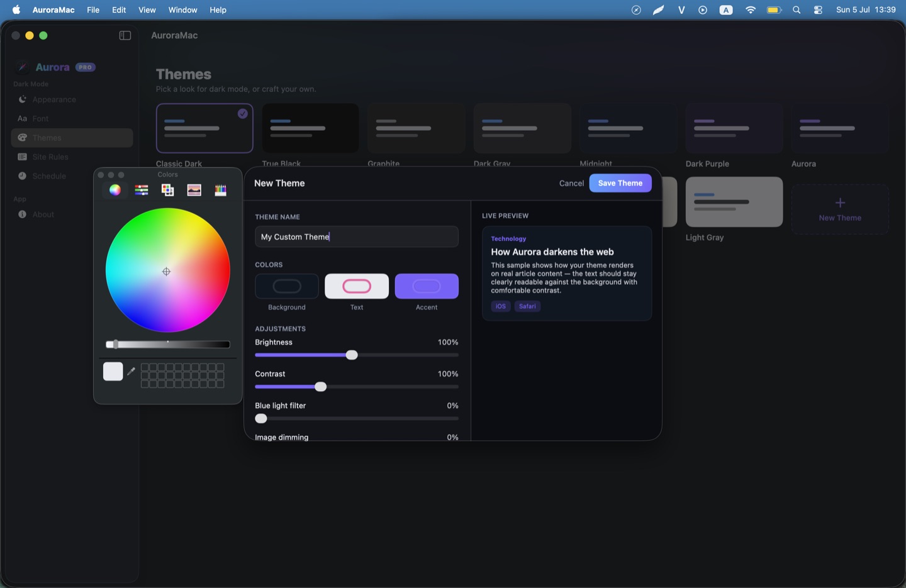Open the View menu

(147, 10)
